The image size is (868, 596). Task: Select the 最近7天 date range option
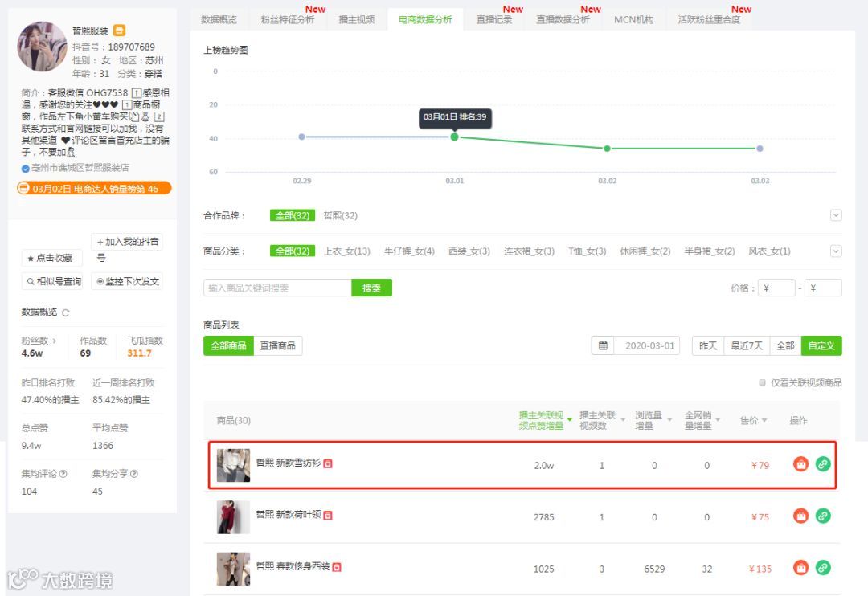[746, 346]
